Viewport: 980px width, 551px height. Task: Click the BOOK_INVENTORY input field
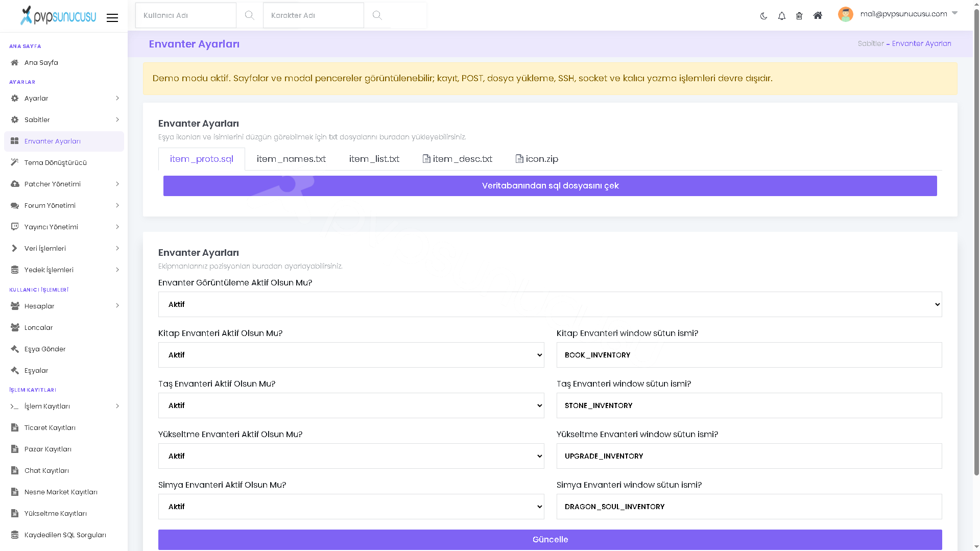point(749,355)
